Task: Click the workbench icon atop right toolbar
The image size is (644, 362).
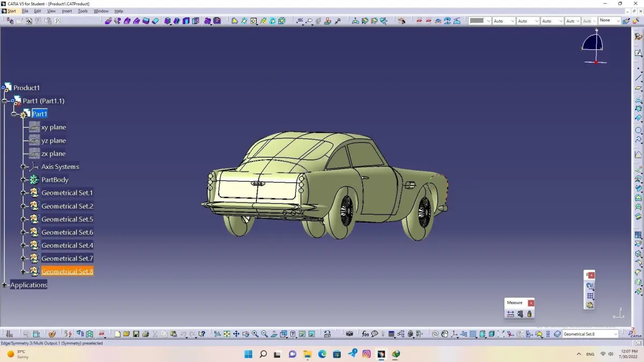Action: click(x=638, y=37)
